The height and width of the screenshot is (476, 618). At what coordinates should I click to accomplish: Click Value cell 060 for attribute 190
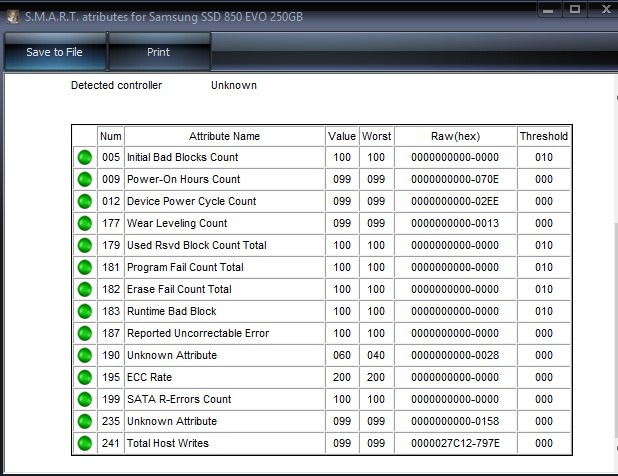pos(342,355)
